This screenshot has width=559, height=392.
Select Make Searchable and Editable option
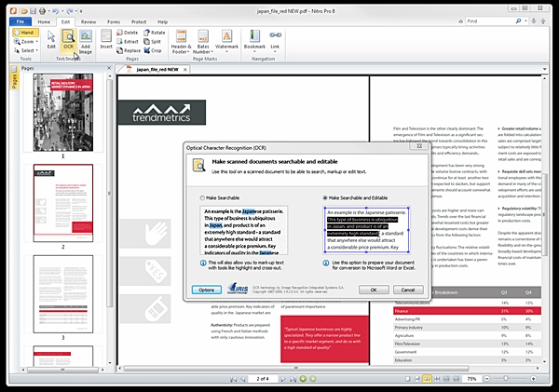coord(325,197)
